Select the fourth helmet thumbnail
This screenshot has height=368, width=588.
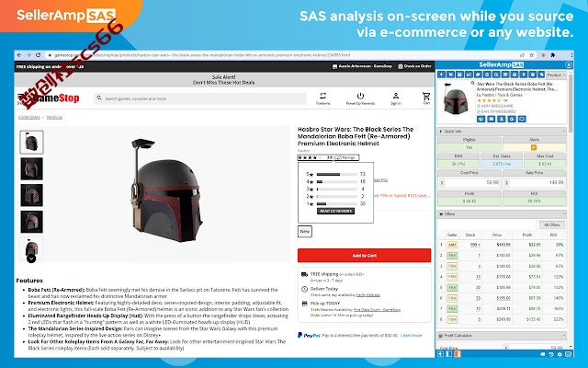31,222
